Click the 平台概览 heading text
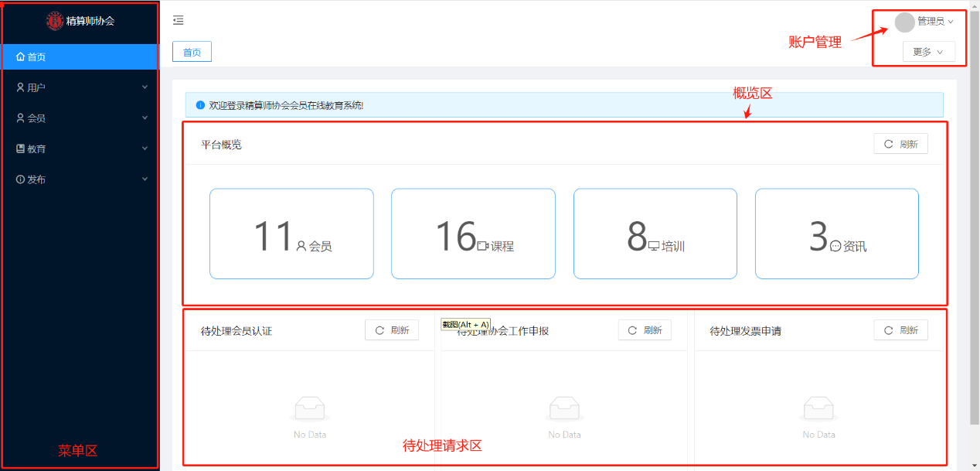 (221, 145)
